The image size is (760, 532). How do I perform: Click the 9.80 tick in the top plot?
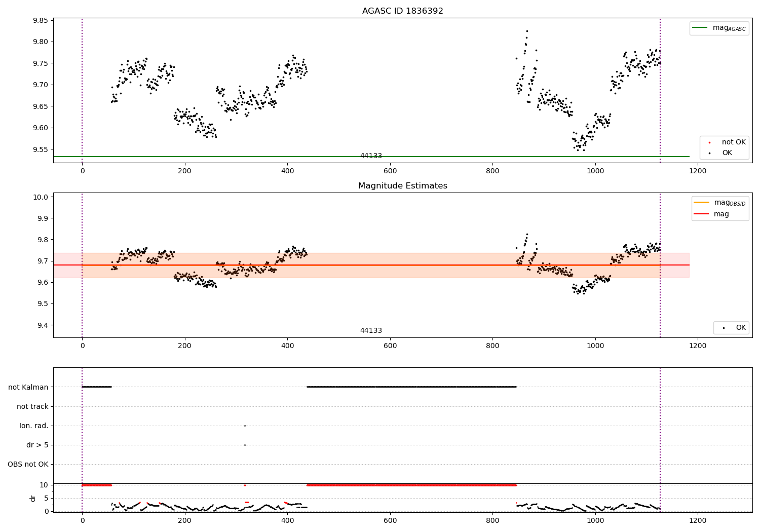coord(40,42)
